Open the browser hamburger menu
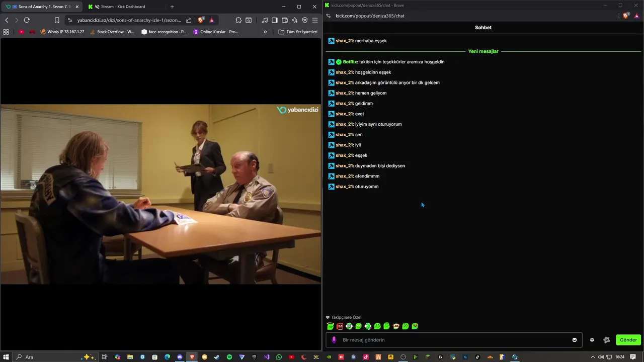Image resolution: width=644 pixels, height=362 pixels. point(315,20)
